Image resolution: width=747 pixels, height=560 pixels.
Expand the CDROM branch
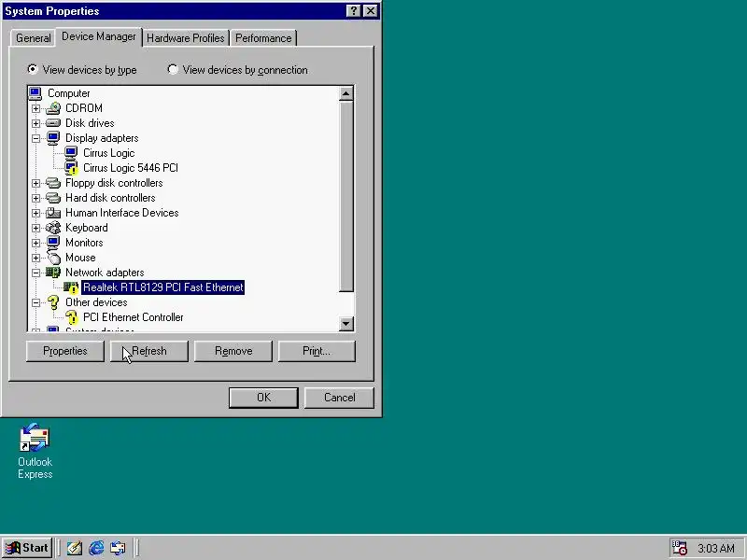coord(35,108)
